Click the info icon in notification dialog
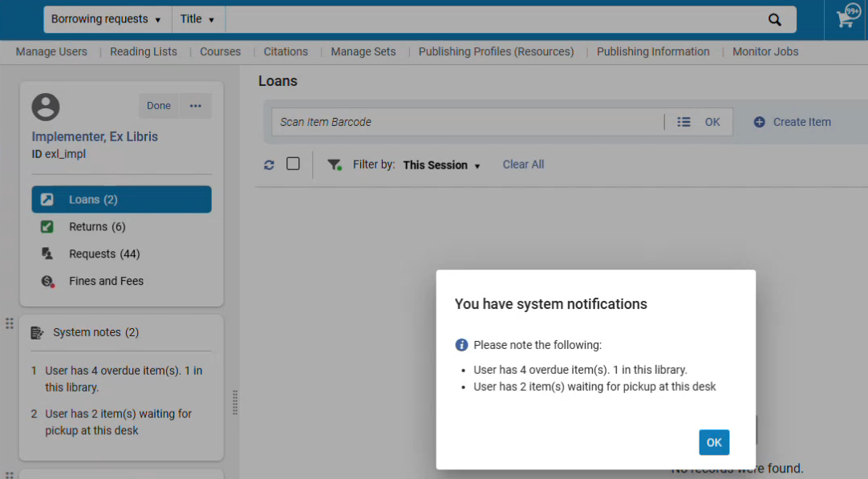This screenshot has width=868, height=479. click(x=461, y=345)
